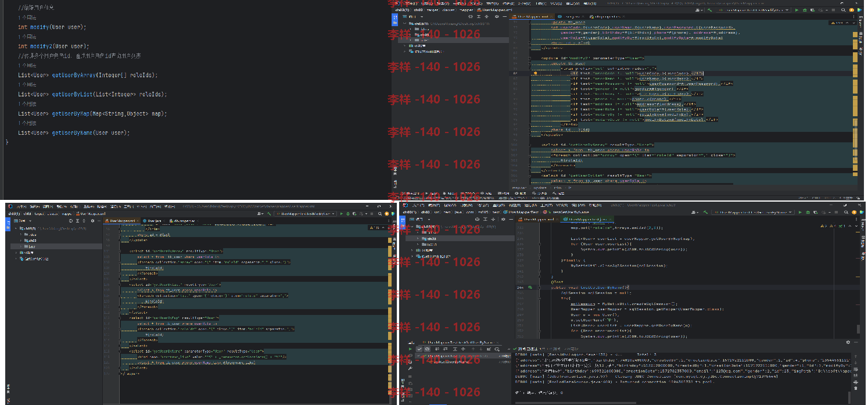Open Project panel gear options in bottom-right IDE
868x405 pixels.
(x=503, y=219)
